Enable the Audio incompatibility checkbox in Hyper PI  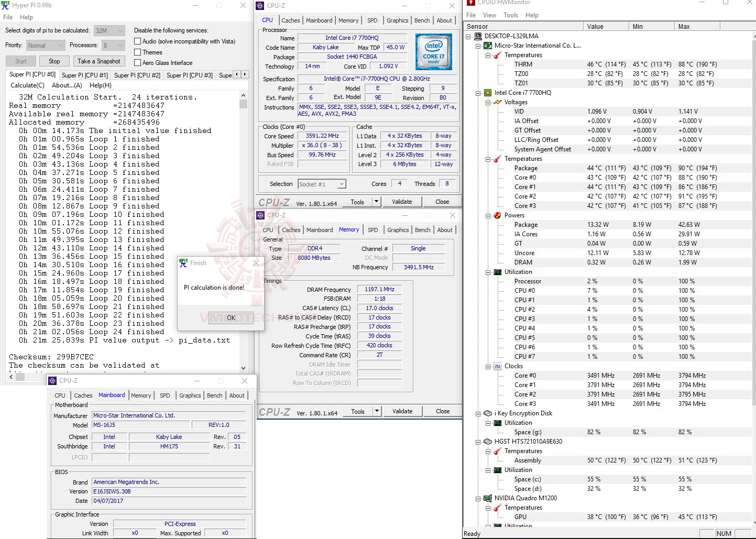point(137,41)
